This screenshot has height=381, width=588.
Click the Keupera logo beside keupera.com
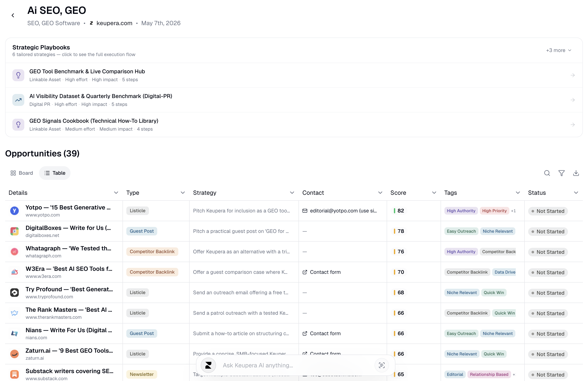tap(91, 23)
